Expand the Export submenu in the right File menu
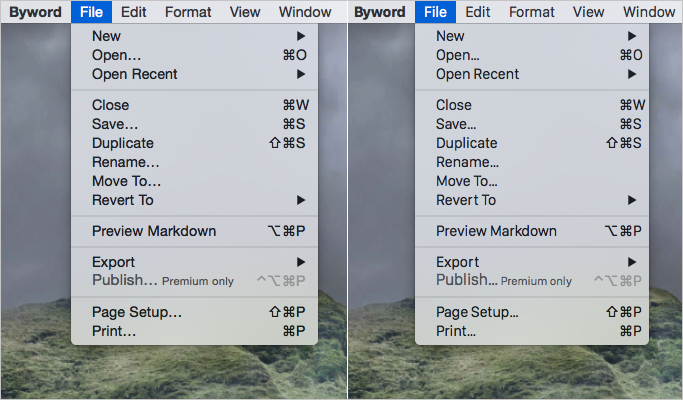Viewport: 683px width, 400px height. (x=532, y=262)
